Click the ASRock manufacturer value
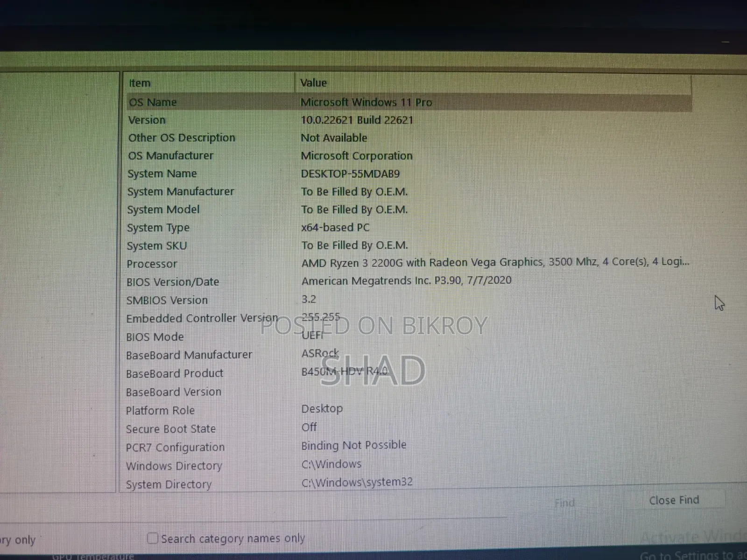This screenshot has width=747, height=560. point(320,353)
